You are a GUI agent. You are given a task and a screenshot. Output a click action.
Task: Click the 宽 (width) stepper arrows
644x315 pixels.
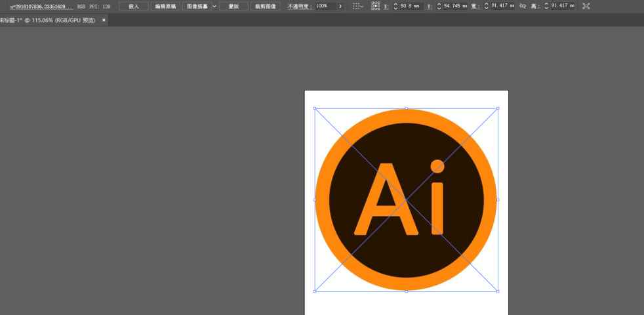coord(487,6)
